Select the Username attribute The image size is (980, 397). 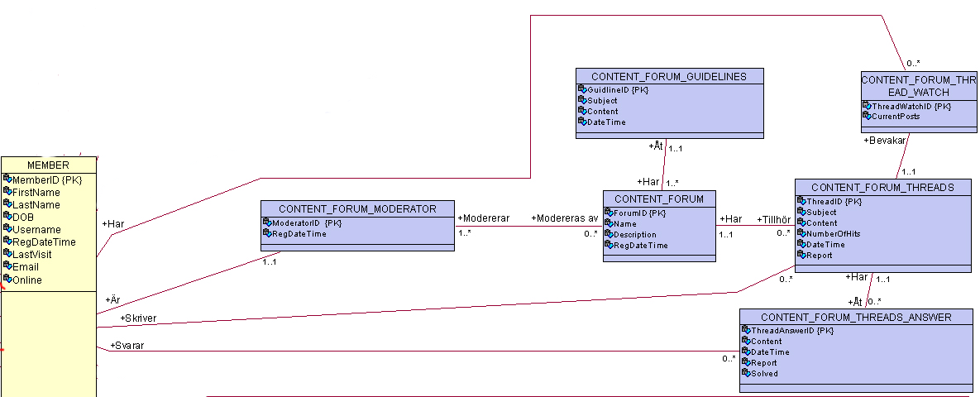click(x=37, y=230)
